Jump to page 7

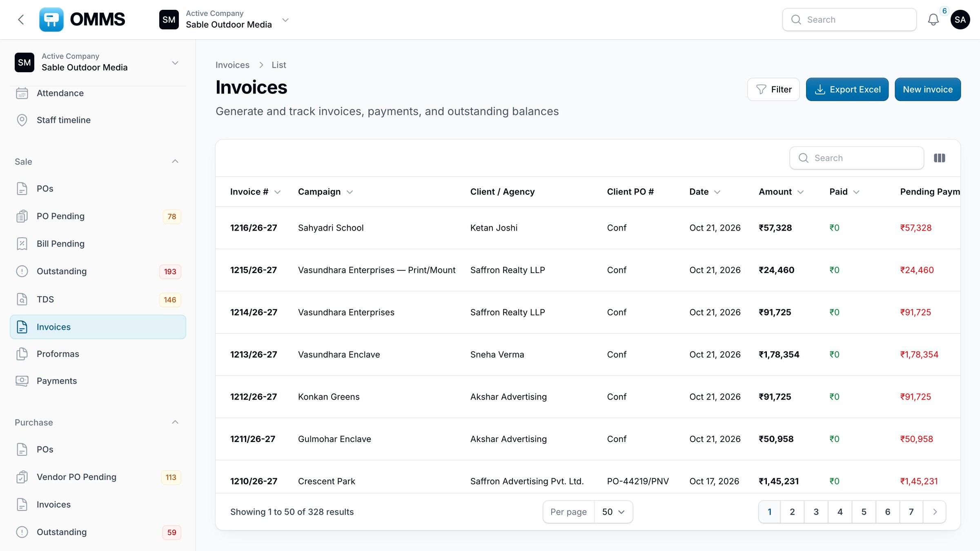911,512
